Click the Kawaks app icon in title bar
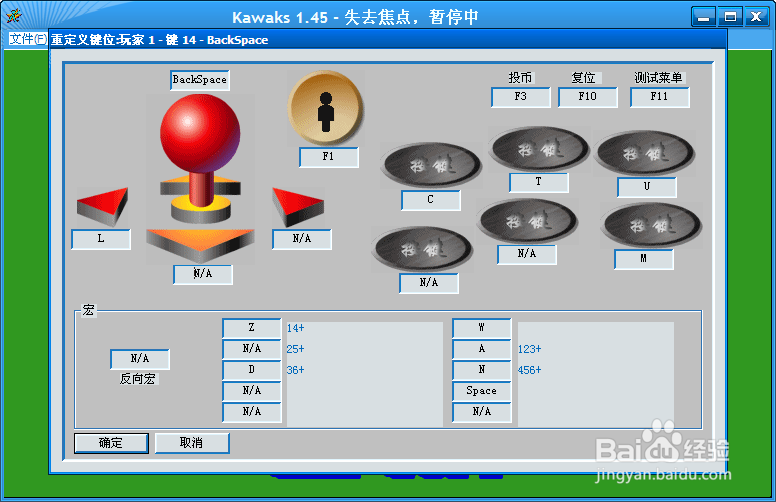 (x=14, y=16)
